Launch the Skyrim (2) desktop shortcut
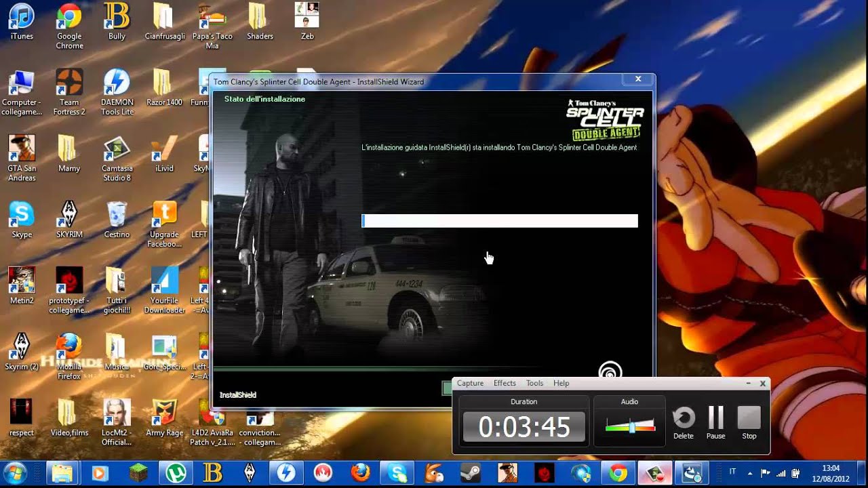This screenshot has height=488, width=868. (x=22, y=352)
